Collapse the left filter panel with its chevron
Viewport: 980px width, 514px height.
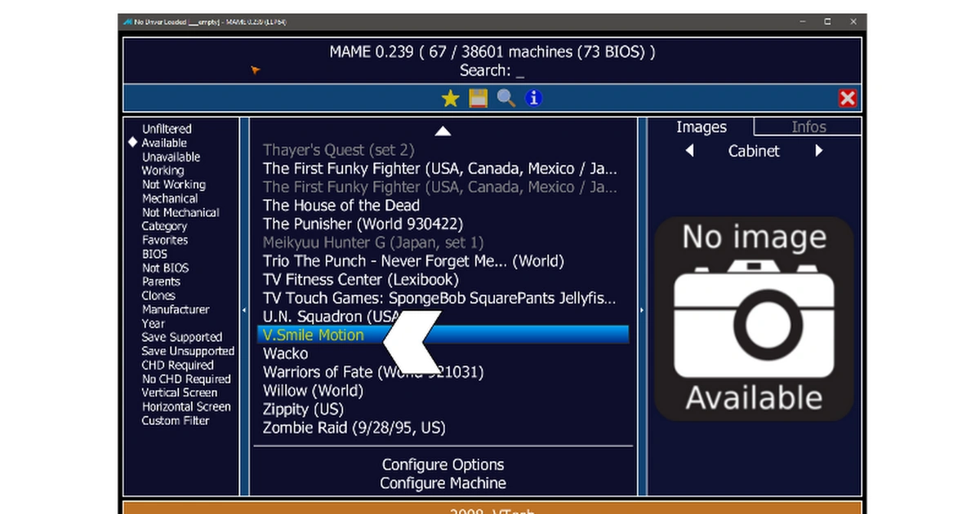click(243, 310)
